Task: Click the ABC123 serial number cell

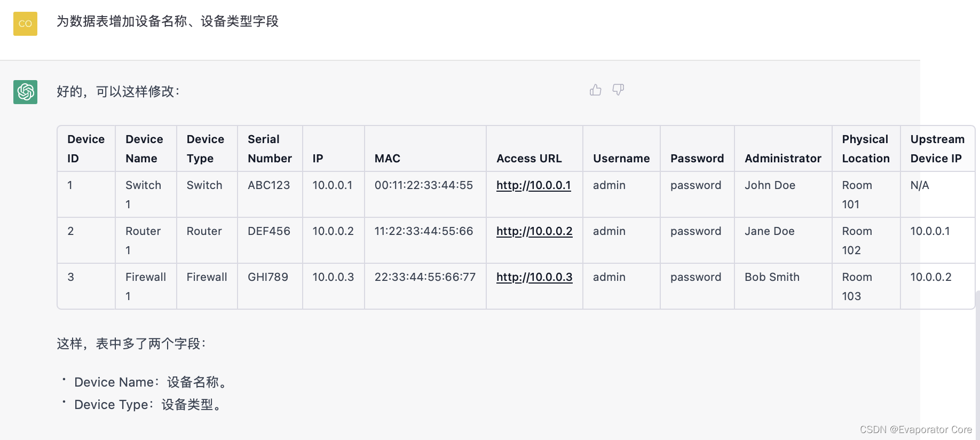Action: pos(268,185)
